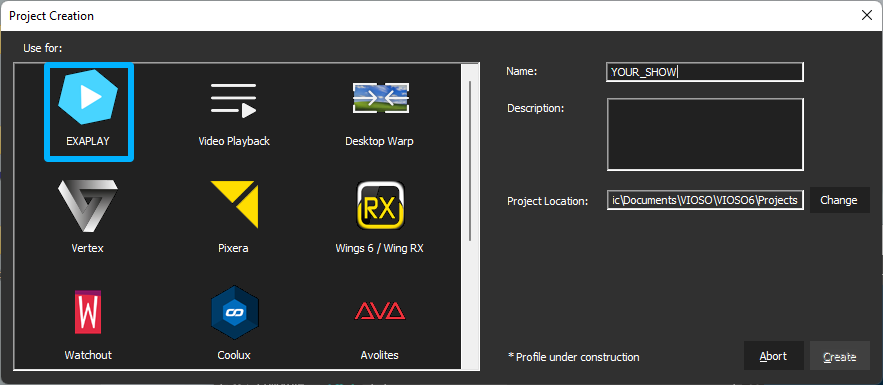883x385 pixels.
Task: Change the project location folder
Action: pyautogui.click(x=839, y=200)
